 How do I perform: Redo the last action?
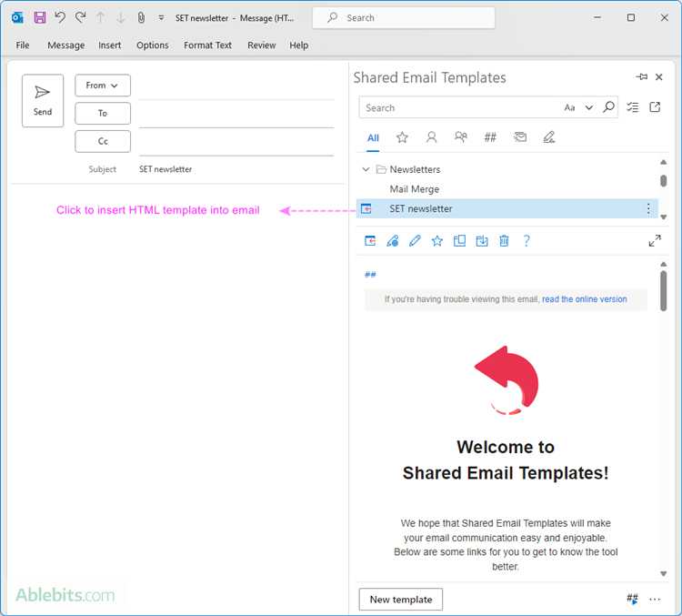coord(80,18)
